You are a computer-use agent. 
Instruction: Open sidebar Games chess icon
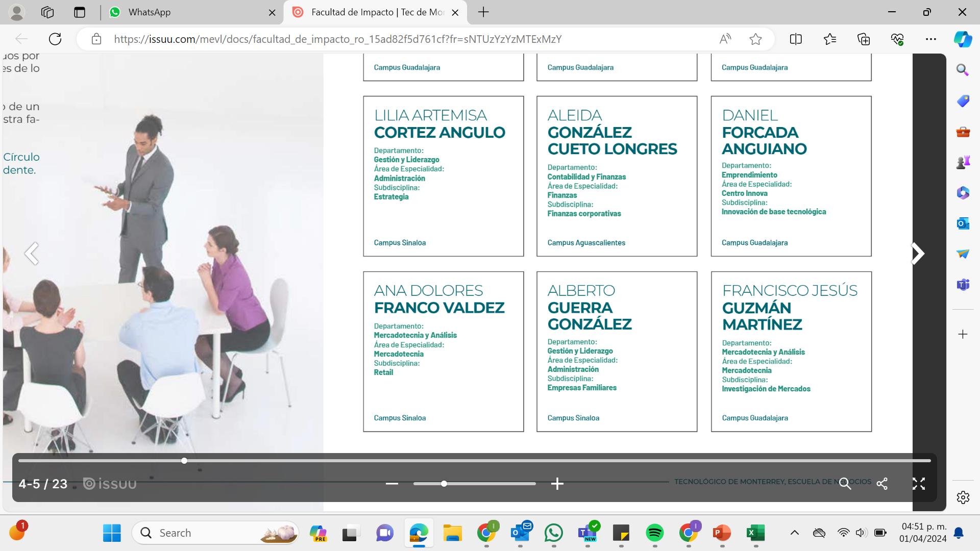[x=963, y=162]
